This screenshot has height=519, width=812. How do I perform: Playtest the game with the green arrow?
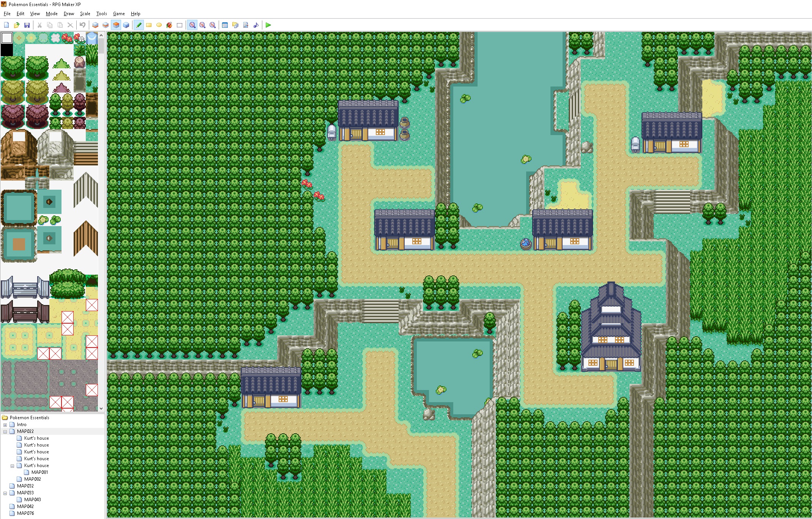click(x=268, y=25)
